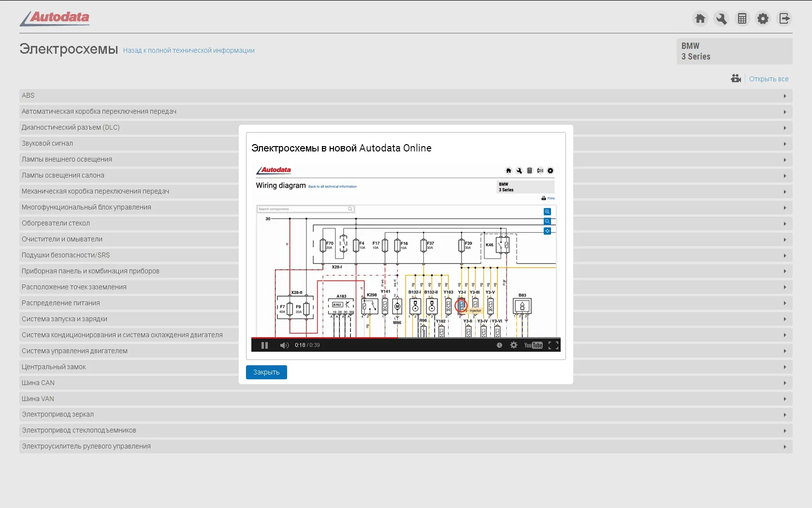This screenshot has width=812, height=508.
Task: Click the Autodata logo
Action: click(55, 18)
